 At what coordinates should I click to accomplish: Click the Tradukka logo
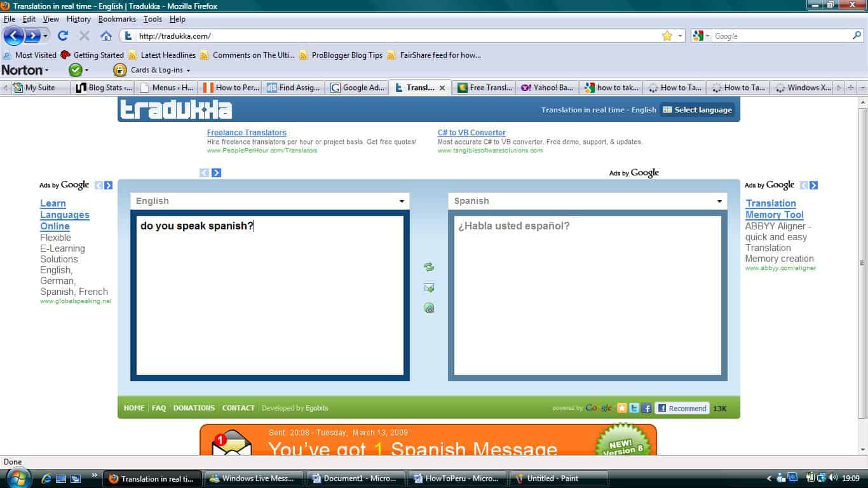pyautogui.click(x=176, y=109)
